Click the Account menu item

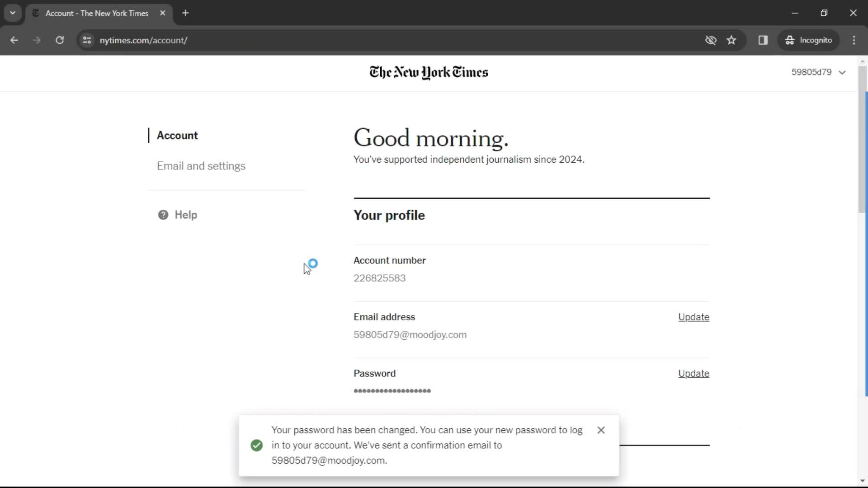pos(177,135)
